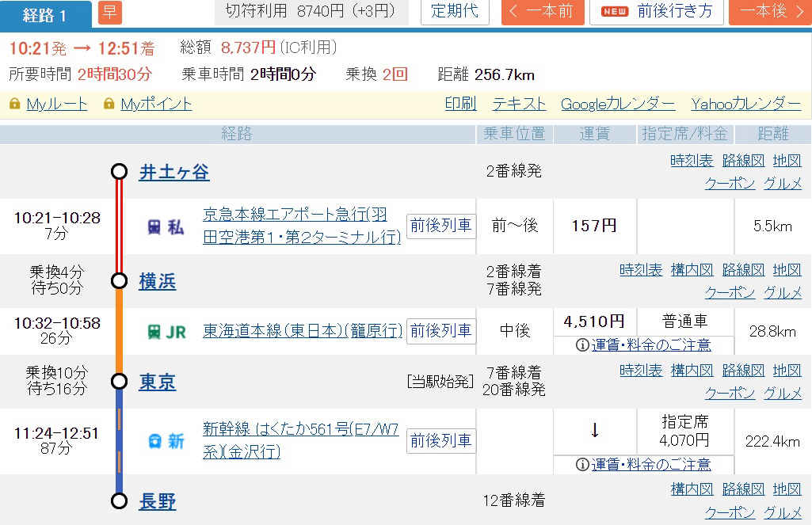The width and height of the screenshot is (812, 525).
Task: Open 構内図 for 東京
Action: pos(692,371)
